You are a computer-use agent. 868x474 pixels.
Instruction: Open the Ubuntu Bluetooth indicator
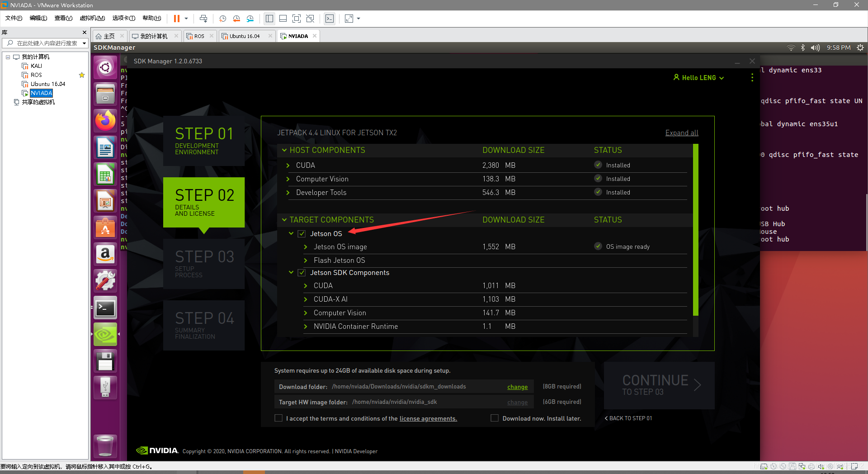click(803, 47)
